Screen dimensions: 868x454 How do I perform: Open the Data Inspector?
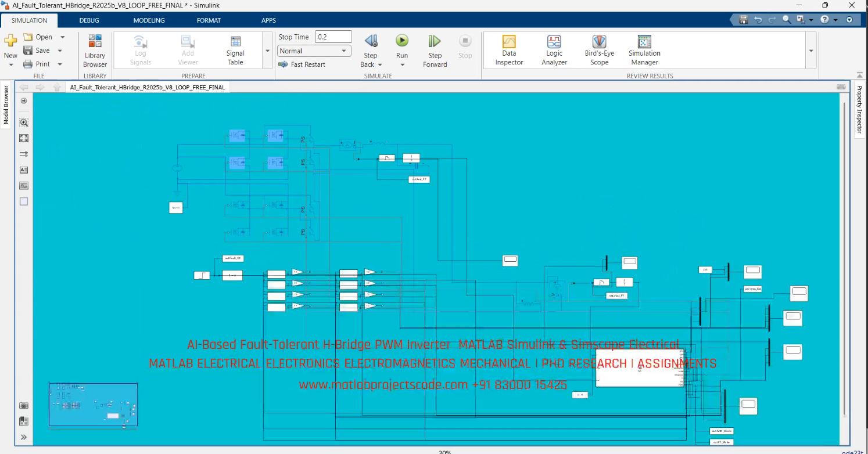tap(509, 51)
